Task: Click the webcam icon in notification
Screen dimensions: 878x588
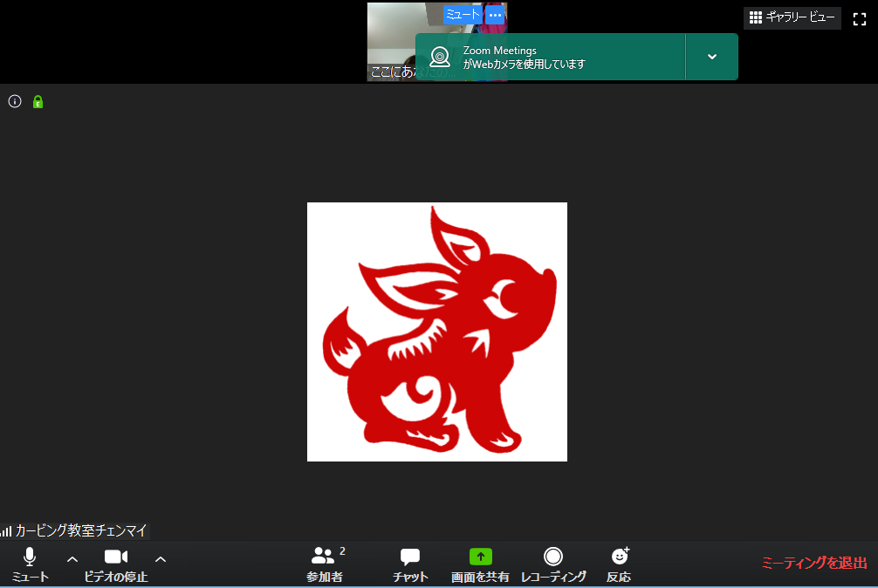Action: pyautogui.click(x=440, y=57)
